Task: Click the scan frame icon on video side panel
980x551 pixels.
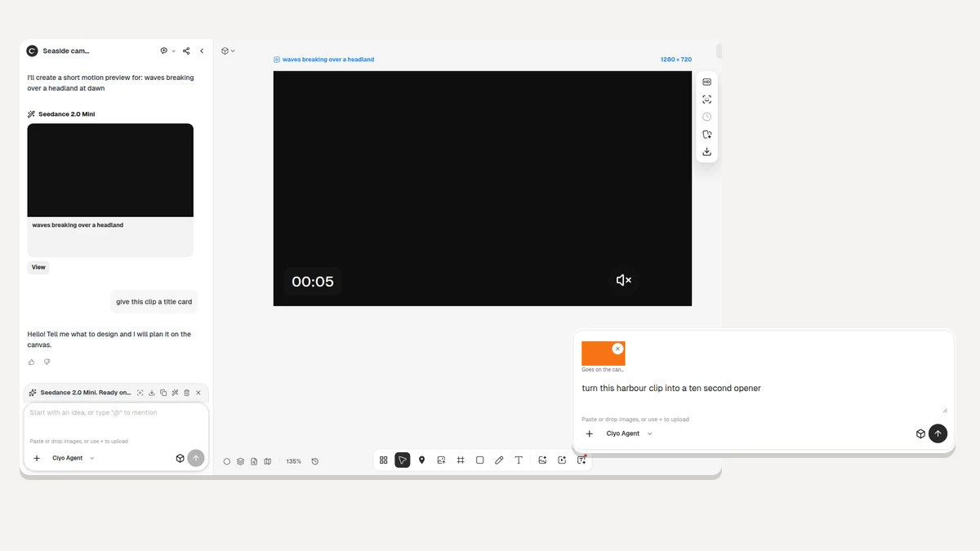Action: point(707,100)
